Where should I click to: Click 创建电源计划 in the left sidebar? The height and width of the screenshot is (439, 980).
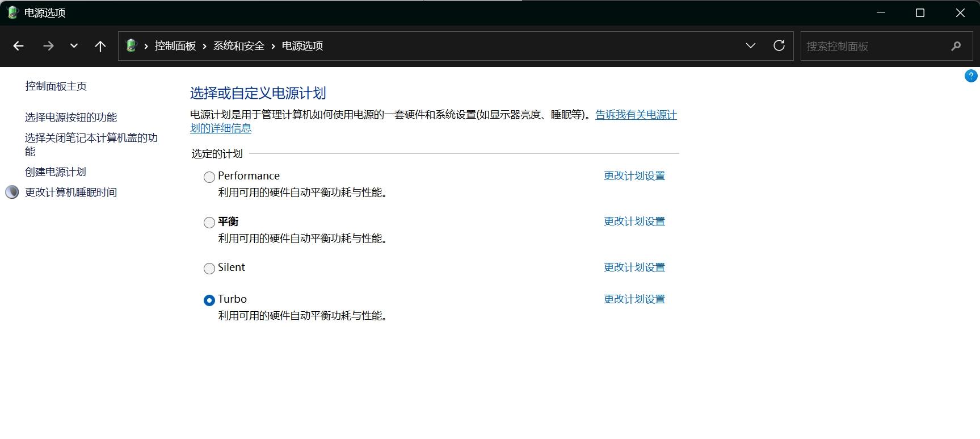pos(56,172)
